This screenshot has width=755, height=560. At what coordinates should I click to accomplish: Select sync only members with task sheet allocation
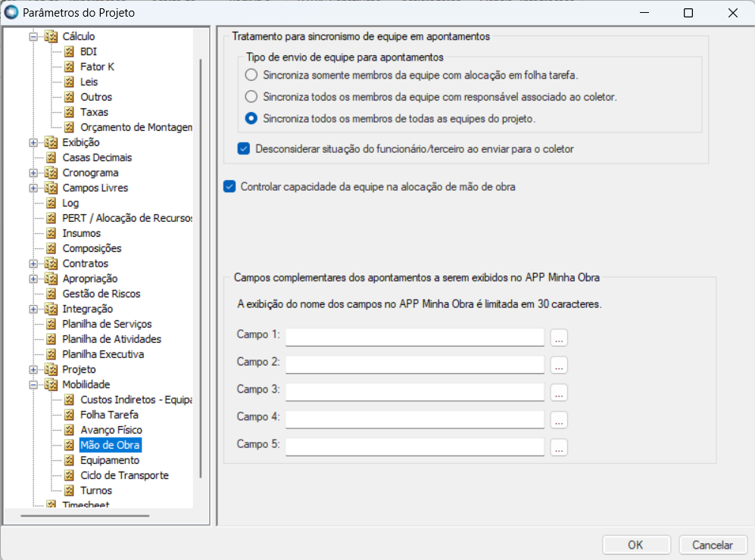tap(251, 75)
